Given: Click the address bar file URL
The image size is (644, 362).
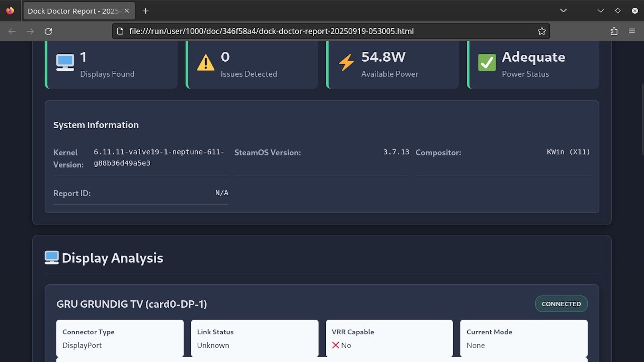Looking at the screenshot, I should click(271, 31).
